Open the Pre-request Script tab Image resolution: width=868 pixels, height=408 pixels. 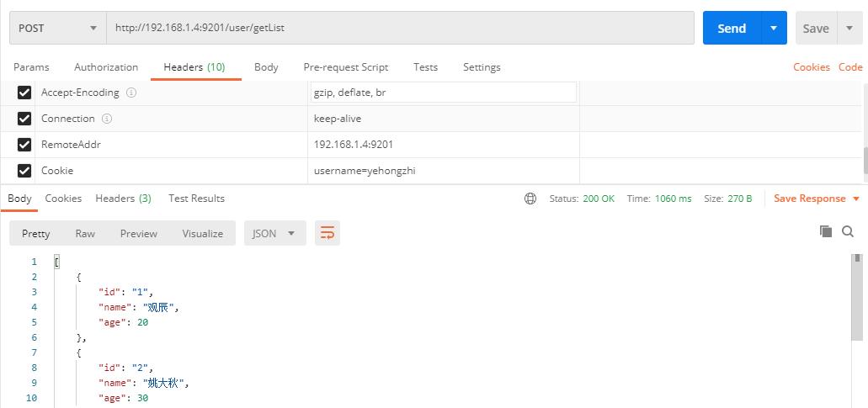pos(346,67)
